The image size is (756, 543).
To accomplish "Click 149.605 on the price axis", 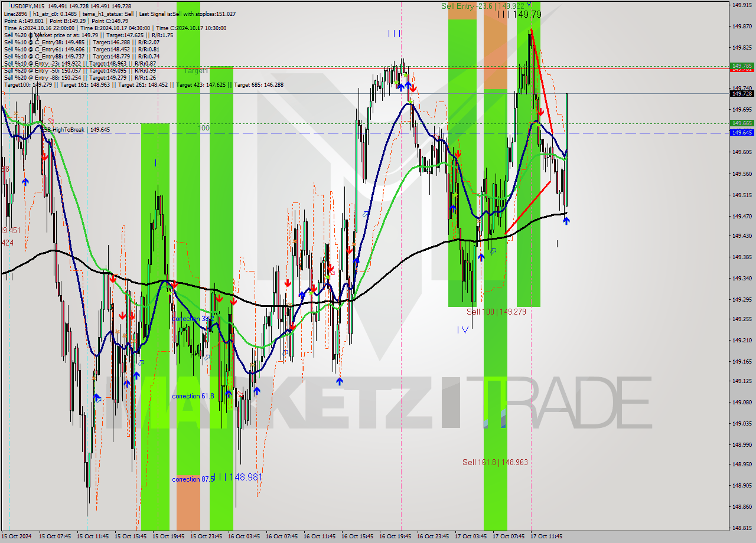I will [742, 152].
